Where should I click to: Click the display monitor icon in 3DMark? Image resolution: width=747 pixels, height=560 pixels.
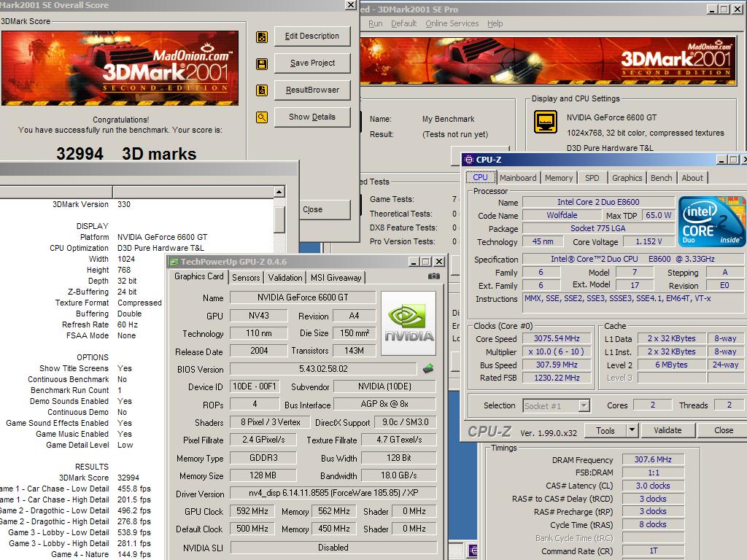click(x=546, y=122)
